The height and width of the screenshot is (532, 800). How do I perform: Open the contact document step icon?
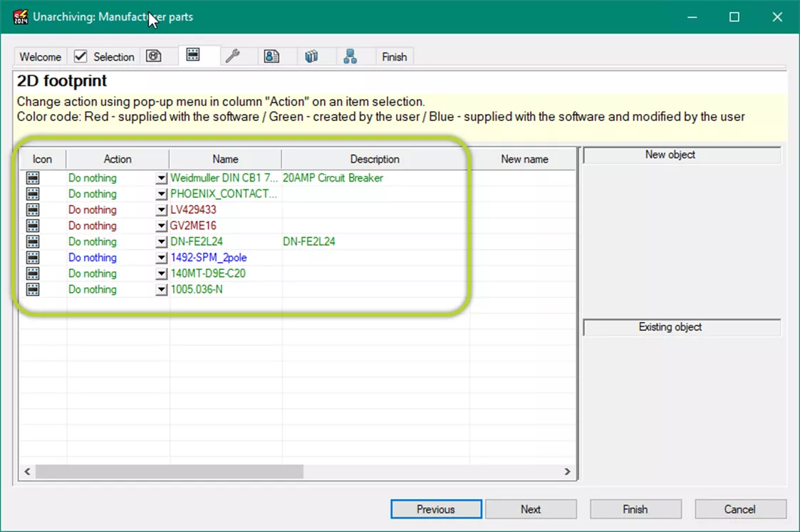click(x=272, y=56)
